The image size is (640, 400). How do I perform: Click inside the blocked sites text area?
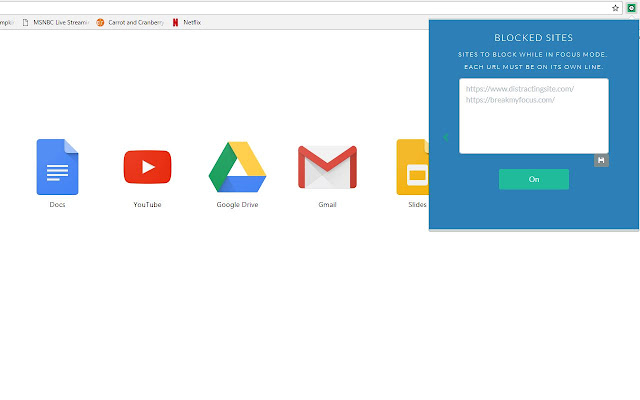pos(533,116)
